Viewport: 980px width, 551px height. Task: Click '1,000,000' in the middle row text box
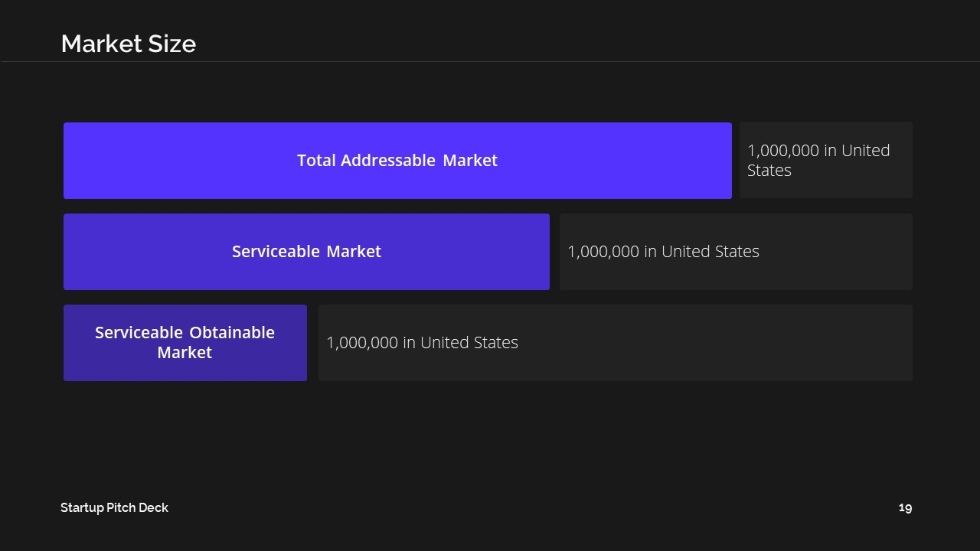pyautogui.click(x=603, y=252)
